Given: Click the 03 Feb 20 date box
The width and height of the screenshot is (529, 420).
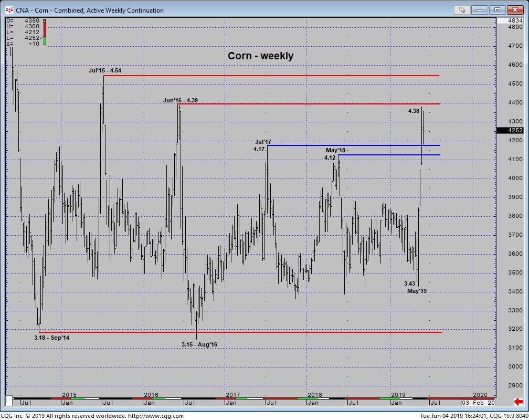Looking at the screenshot, I should 478,402.
